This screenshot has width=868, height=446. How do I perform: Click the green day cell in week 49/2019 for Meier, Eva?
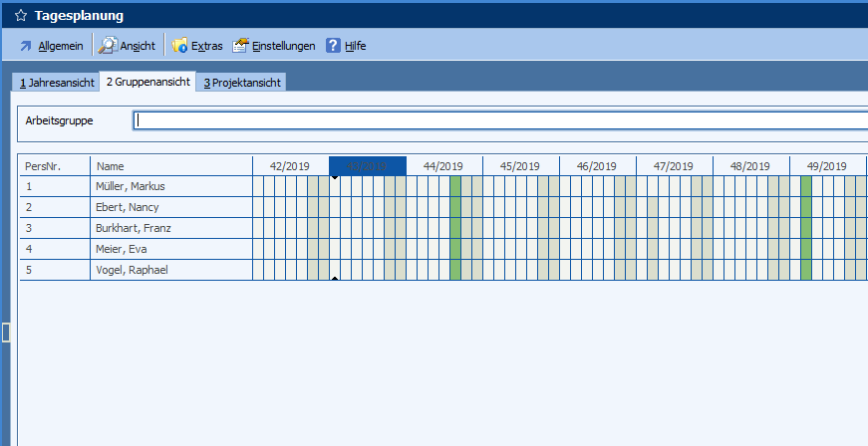click(806, 249)
